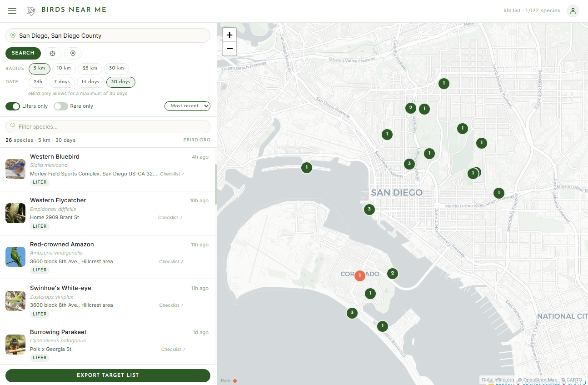Click the Filter species search field
Screen dimensions: 588x385
107,126
